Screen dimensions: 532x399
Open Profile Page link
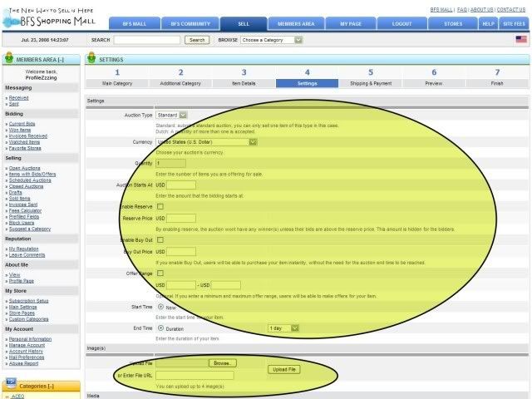(22, 281)
